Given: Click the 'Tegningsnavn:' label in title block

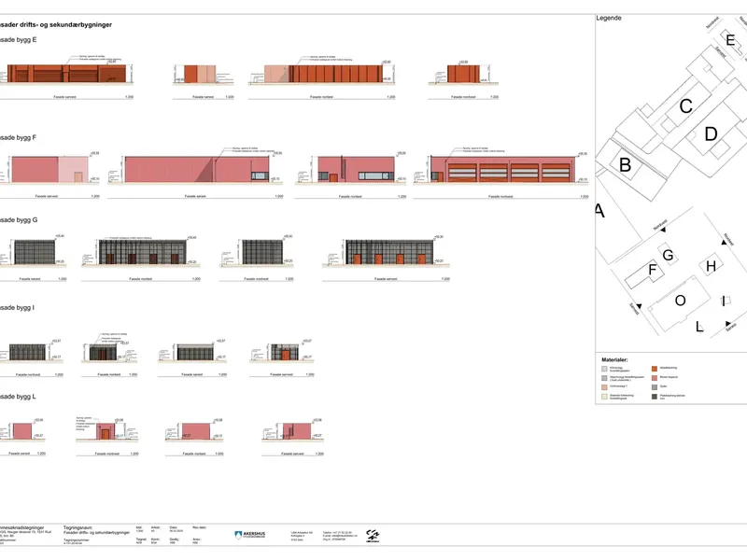Looking at the screenshot, I should [x=78, y=528].
